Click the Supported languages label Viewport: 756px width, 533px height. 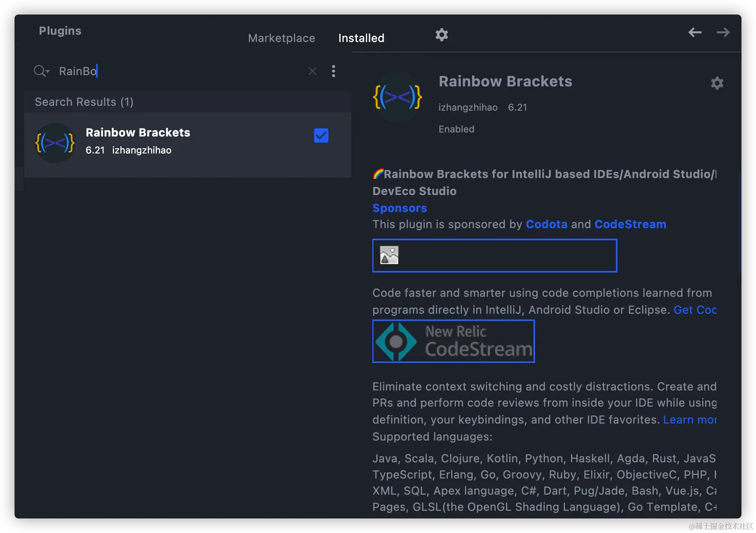(432, 436)
